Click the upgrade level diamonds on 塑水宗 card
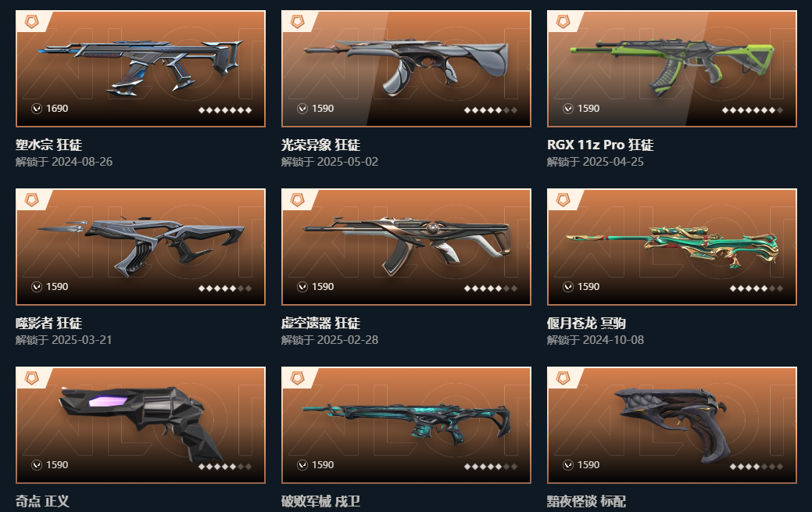Viewport: 812px width, 512px height. [225, 110]
